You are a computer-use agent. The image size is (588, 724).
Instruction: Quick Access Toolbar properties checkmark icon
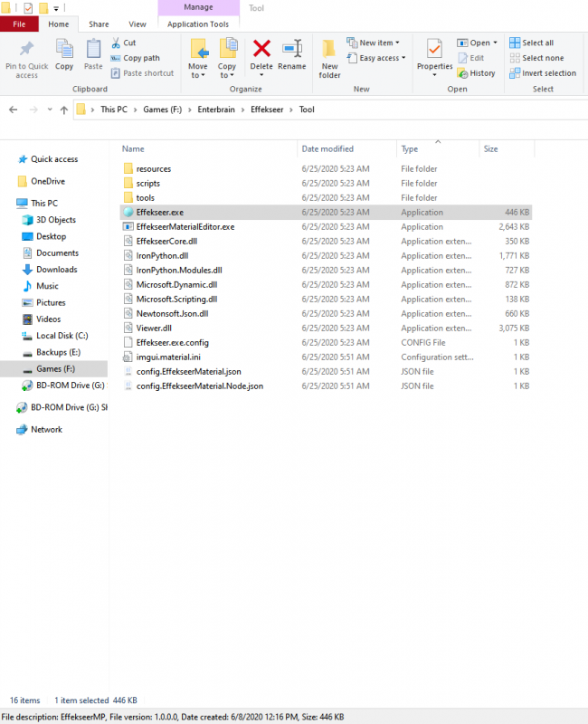click(x=28, y=8)
